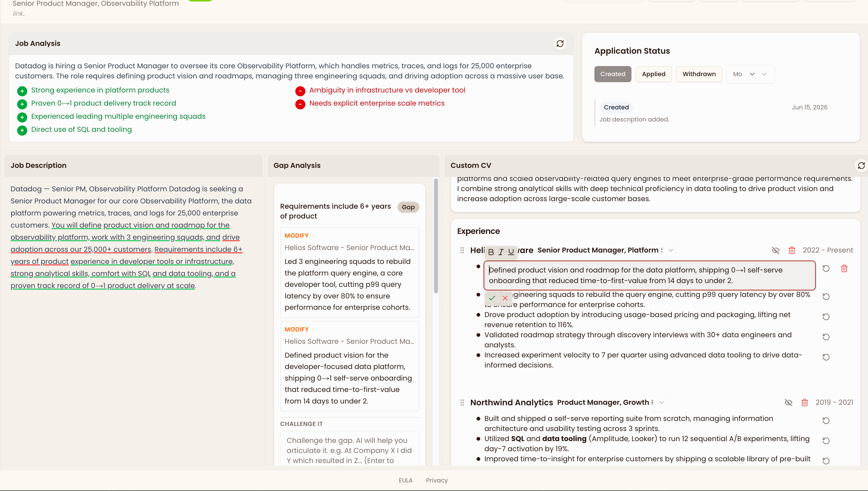The width and height of the screenshot is (868, 491).
Task: Click the 'Proven 0→1 product delivery' plus icon
Action: (22, 104)
